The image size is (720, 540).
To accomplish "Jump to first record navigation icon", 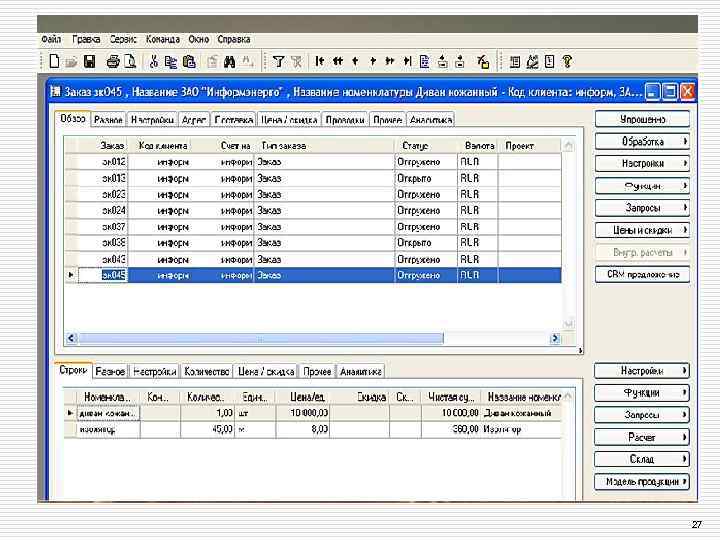I will coord(320,61).
